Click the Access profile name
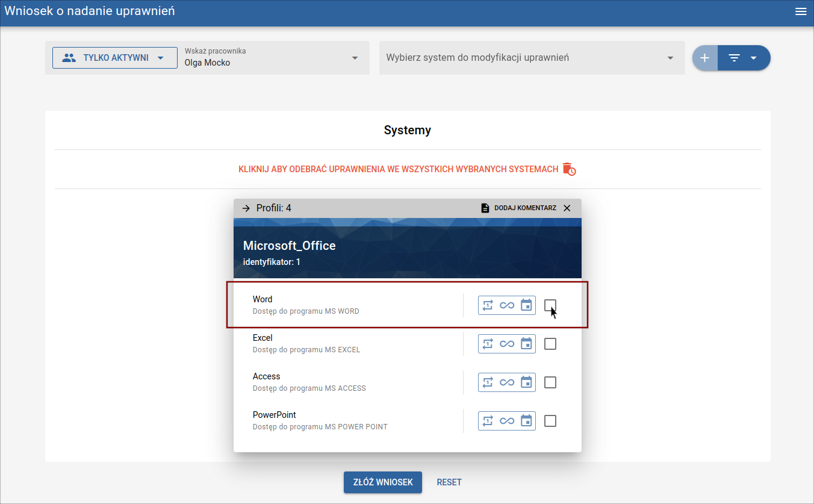This screenshot has width=814, height=504. point(267,376)
